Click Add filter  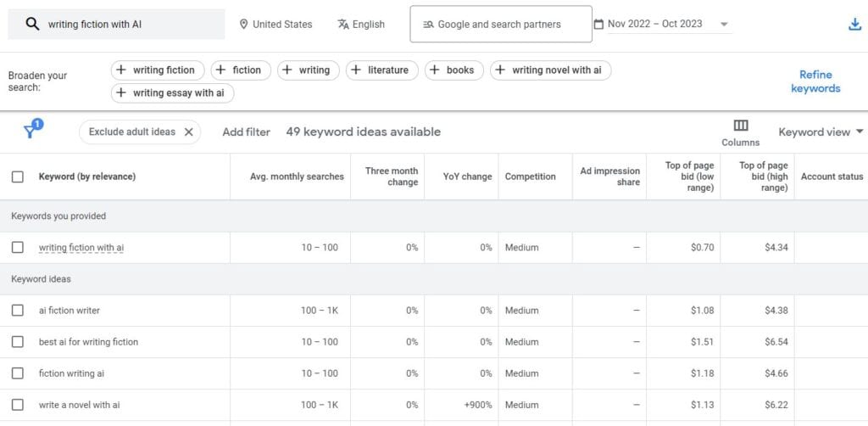click(247, 132)
